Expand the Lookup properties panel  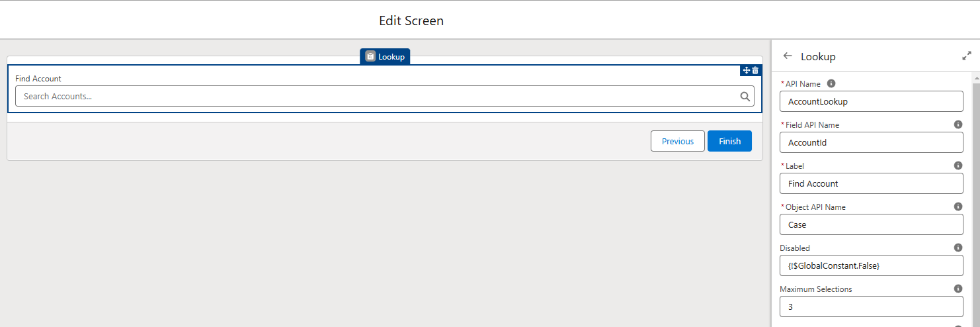pyautogui.click(x=966, y=56)
